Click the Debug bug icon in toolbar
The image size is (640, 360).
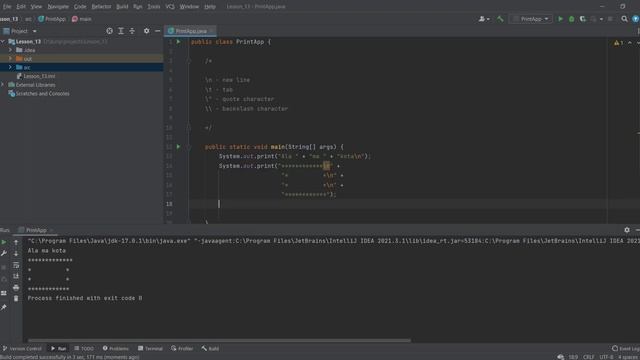click(x=571, y=19)
